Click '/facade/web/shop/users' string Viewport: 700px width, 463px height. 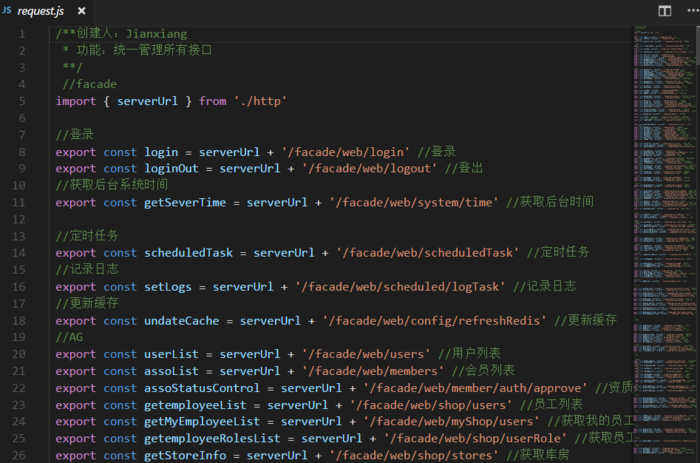431,405
